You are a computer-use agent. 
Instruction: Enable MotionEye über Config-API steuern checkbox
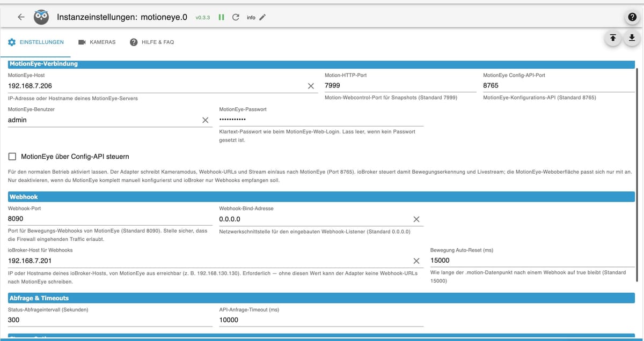point(12,157)
